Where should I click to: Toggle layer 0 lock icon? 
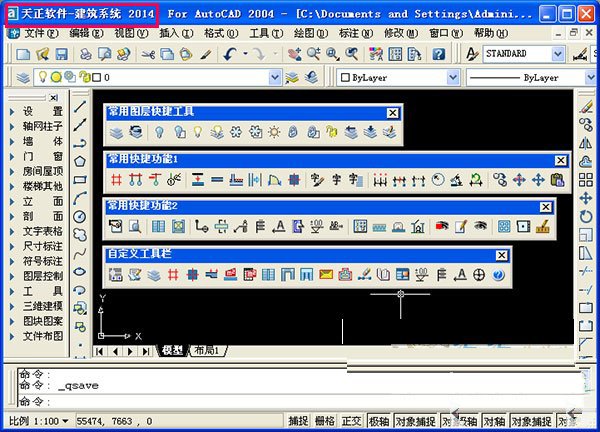(85, 77)
